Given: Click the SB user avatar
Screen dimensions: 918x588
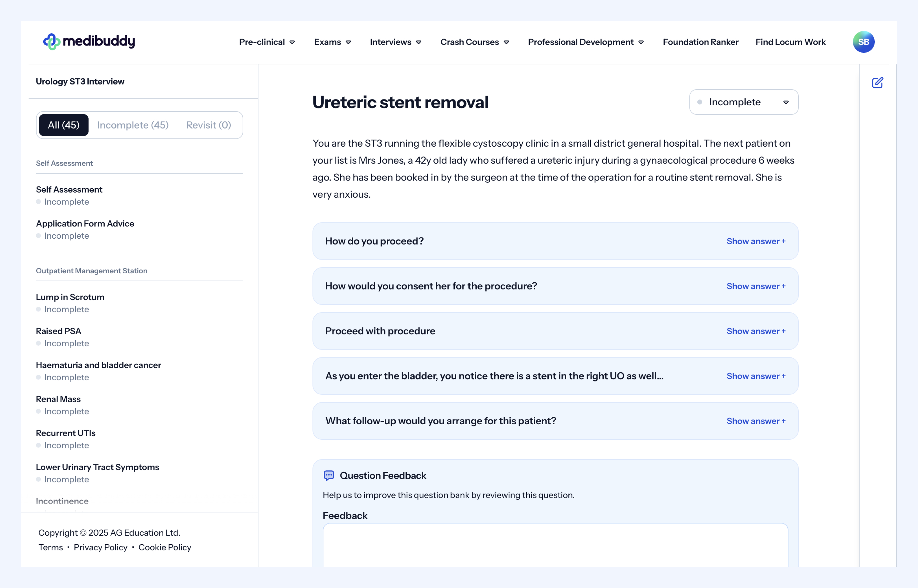Looking at the screenshot, I should 863,42.
